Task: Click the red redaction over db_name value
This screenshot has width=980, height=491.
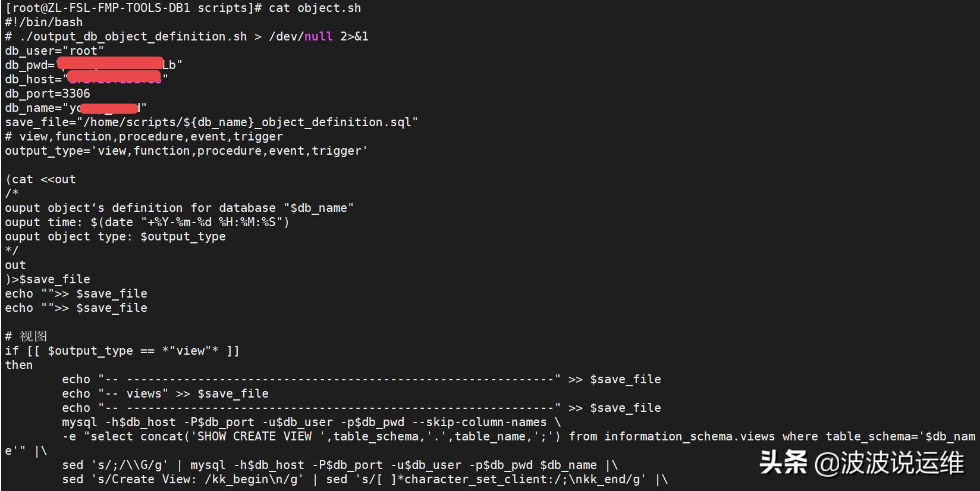Action: click(x=109, y=108)
